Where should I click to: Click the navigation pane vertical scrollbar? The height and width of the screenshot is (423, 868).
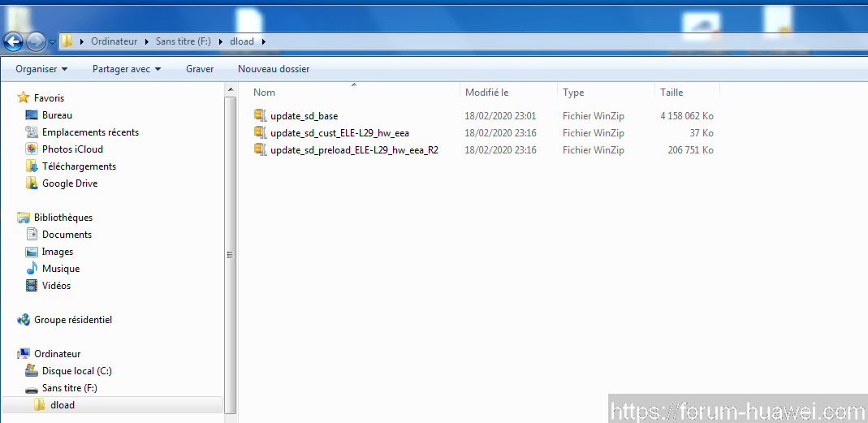230,253
